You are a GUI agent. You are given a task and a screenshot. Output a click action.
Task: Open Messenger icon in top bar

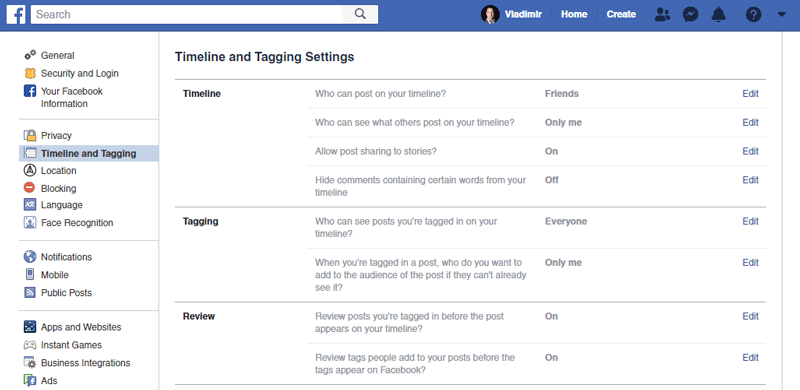tap(690, 14)
